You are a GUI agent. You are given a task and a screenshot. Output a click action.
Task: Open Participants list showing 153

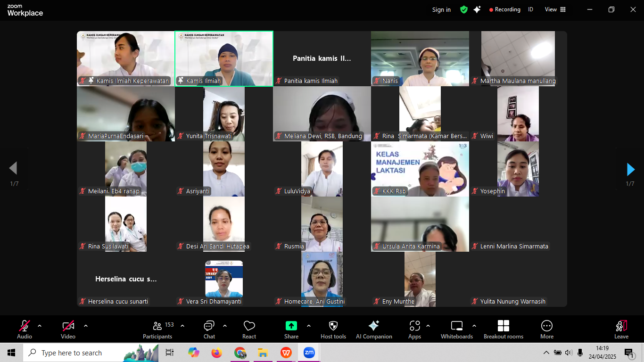[158, 329]
